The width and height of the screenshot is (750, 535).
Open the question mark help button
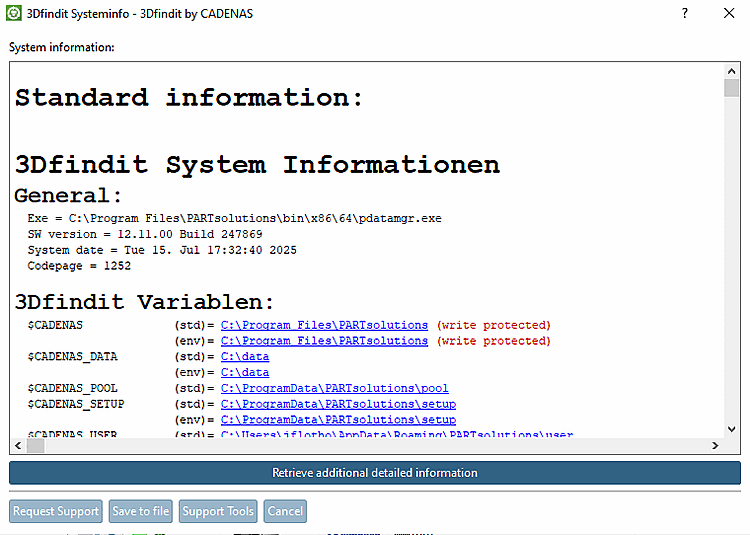[x=685, y=13]
